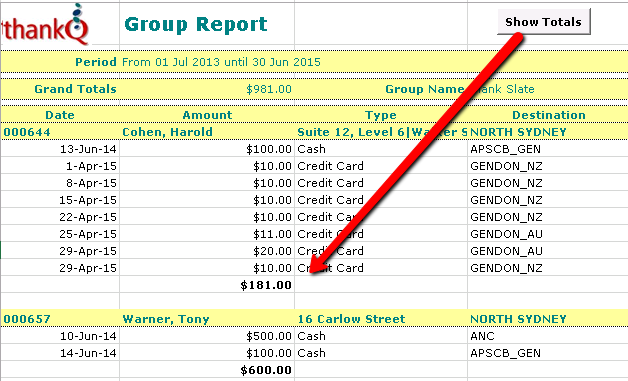Select the $10.00 amount dated 15-Apr-15
This screenshot has width=628, height=381.
272,200
